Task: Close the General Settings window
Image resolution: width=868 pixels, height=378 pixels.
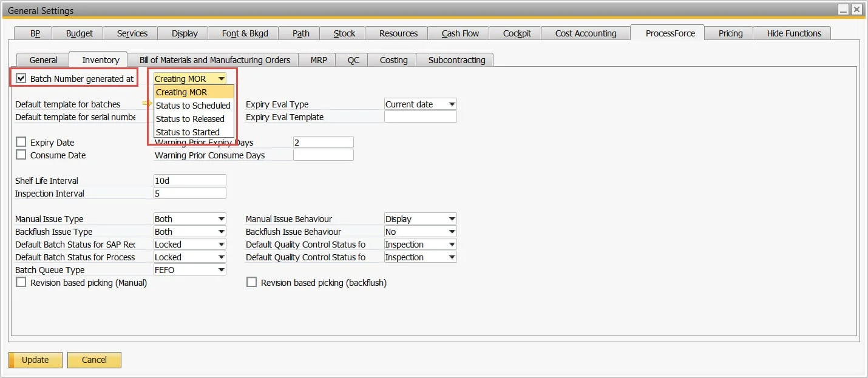Action: 856,9
